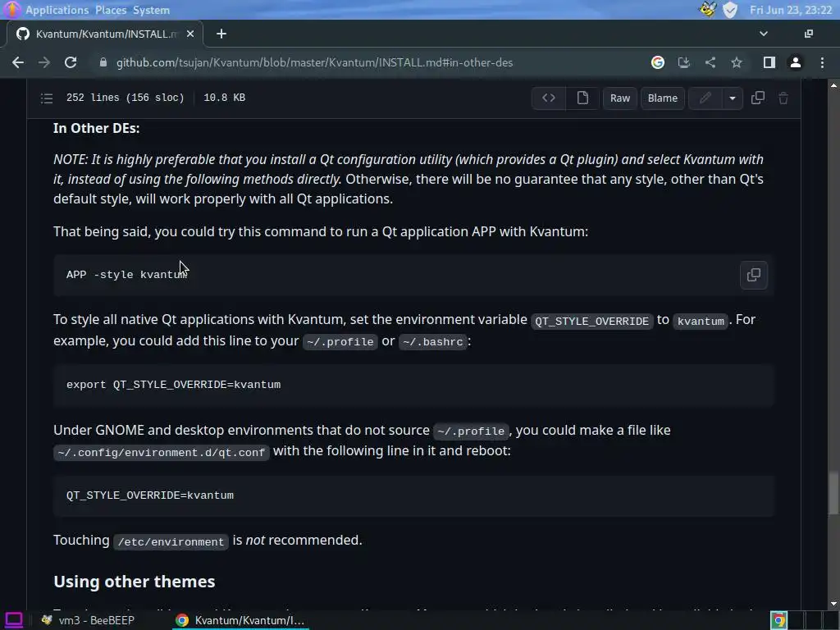Select the Kvantum/Kvantum/INSTALL.md tab
The width and height of the screenshot is (840, 630).
click(x=106, y=34)
